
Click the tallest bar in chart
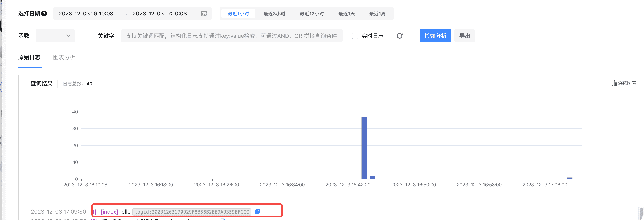pyautogui.click(x=364, y=148)
